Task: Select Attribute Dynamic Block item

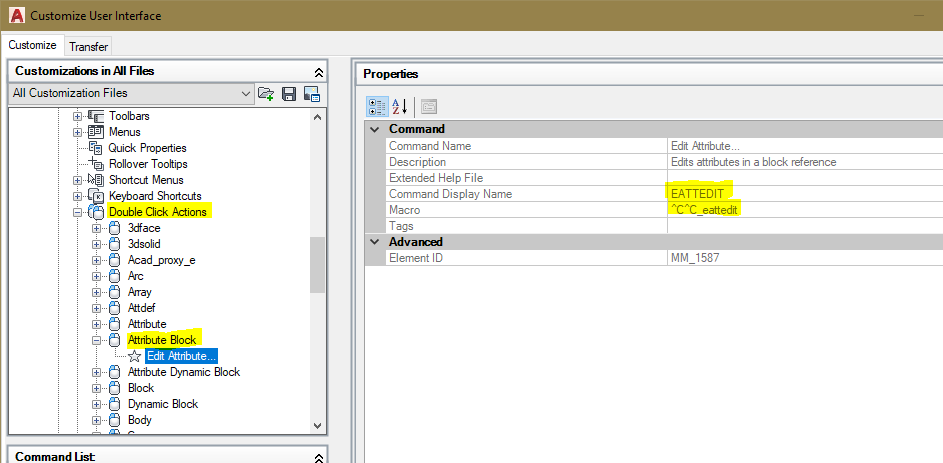Action: click(184, 372)
